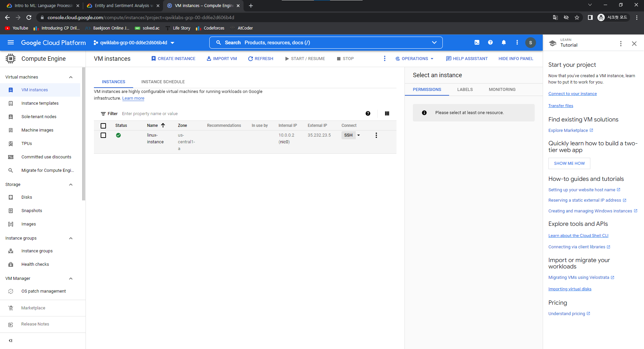Open Cloud Shell from the top bar
Viewport: 644px width, 349px height.
click(x=477, y=43)
